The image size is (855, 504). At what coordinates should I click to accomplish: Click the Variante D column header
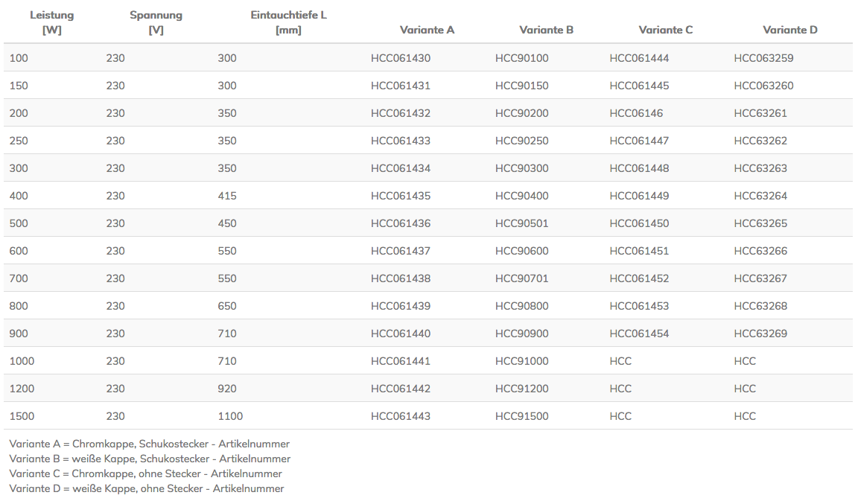[790, 30]
